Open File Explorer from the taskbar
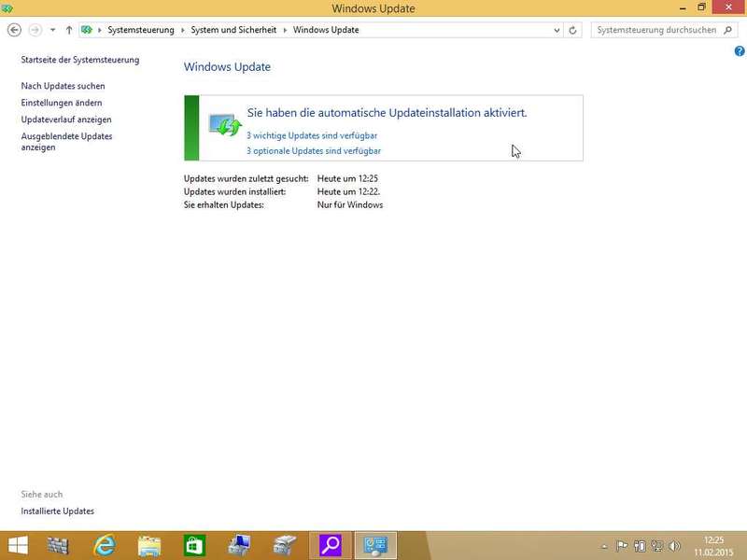The image size is (747, 560). click(x=149, y=545)
